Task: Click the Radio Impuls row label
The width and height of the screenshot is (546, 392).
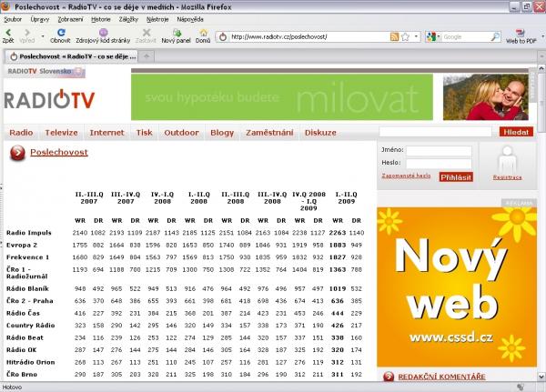Action: pos(29,233)
